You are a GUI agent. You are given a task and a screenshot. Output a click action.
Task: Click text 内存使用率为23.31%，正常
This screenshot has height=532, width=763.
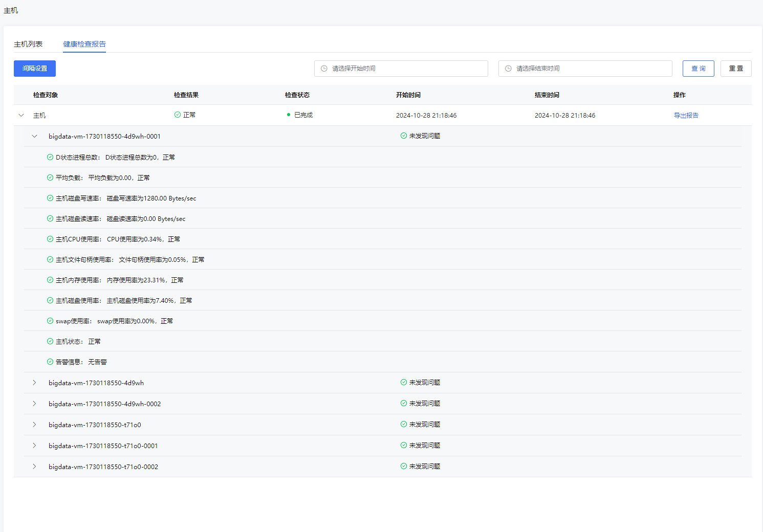coord(145,280)
